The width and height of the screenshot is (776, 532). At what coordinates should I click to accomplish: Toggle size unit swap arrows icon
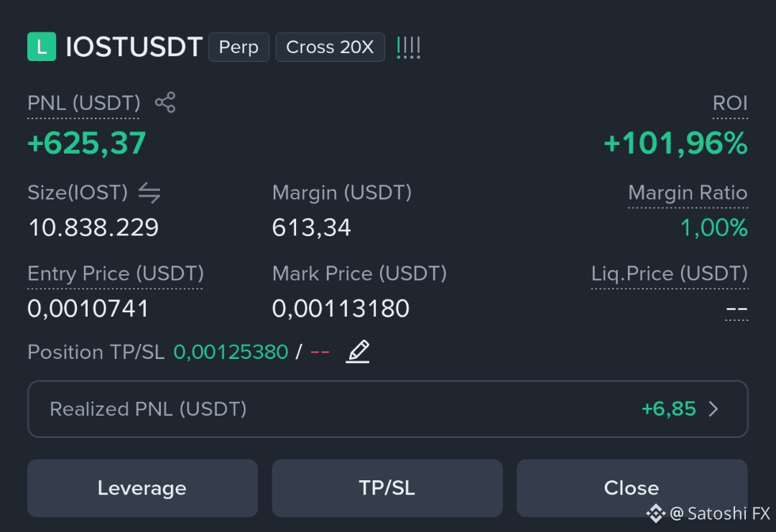click(x=149, y=192)
